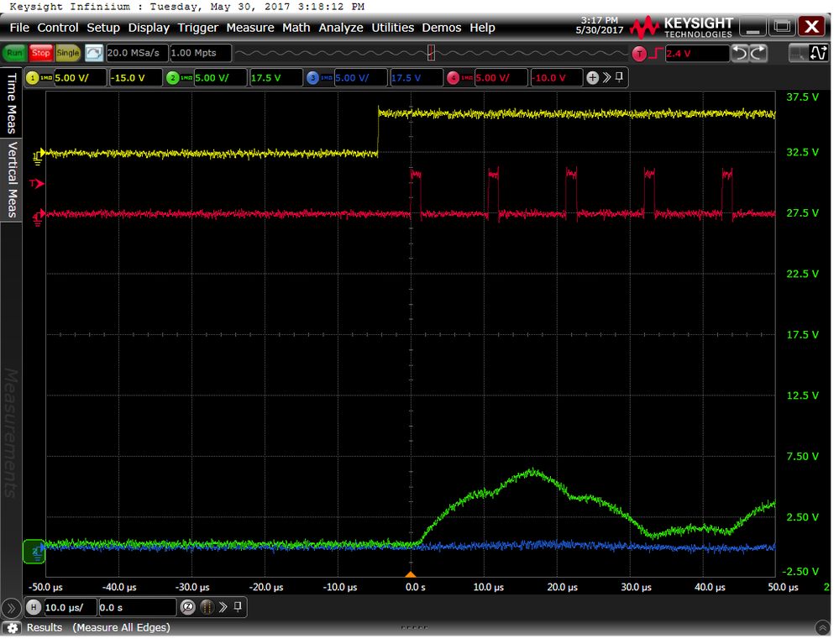Click the memory bar trigger position marker

click(432, 53)
